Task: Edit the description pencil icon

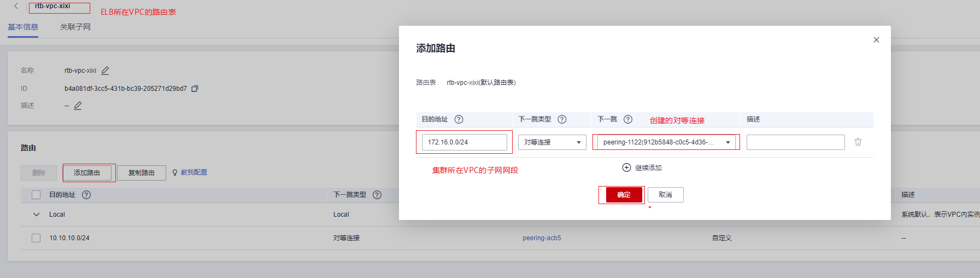Action: click(78, 106)
